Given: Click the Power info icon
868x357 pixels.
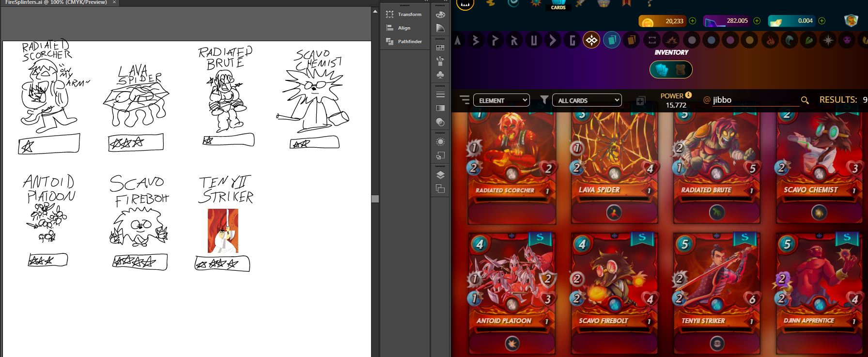Looking at the screenshot, I should tap(688, 95).
